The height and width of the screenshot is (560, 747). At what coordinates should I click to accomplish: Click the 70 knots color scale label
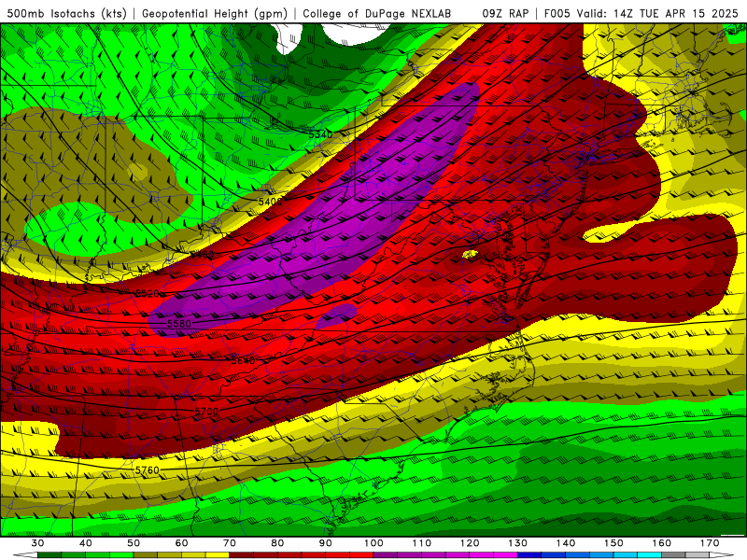pyautogui.click(x=230, y=543)
